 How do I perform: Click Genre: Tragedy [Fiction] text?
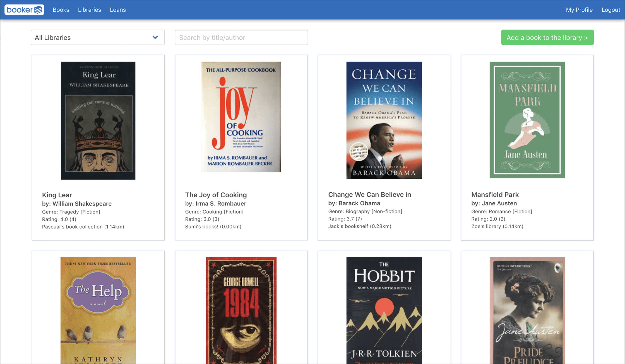tap(71, 212)
